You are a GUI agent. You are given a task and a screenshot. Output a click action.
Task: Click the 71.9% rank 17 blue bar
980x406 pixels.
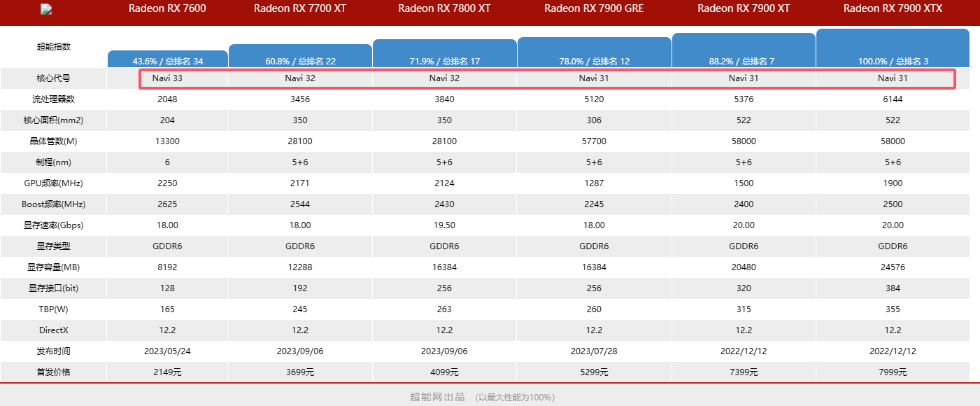coord(444,54)
